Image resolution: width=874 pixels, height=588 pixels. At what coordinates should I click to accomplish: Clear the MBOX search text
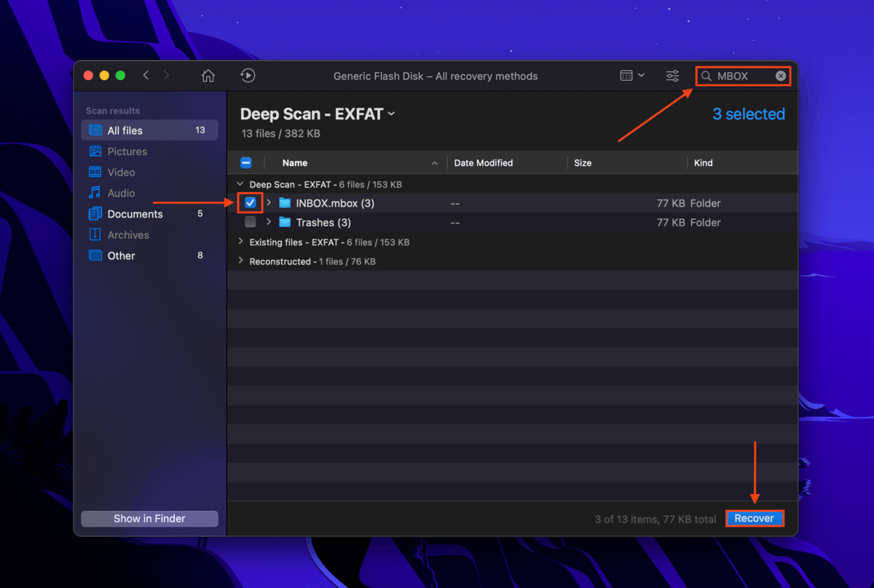tap(780, 76)
